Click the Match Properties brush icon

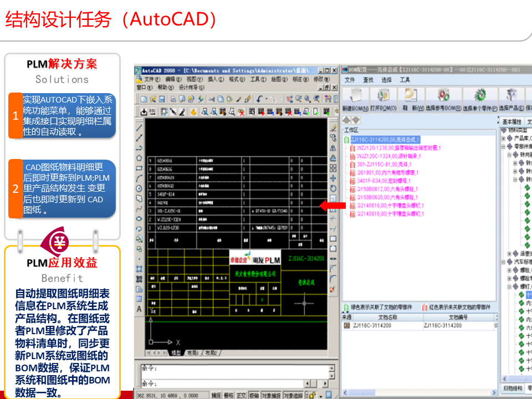tap(239, 99)
